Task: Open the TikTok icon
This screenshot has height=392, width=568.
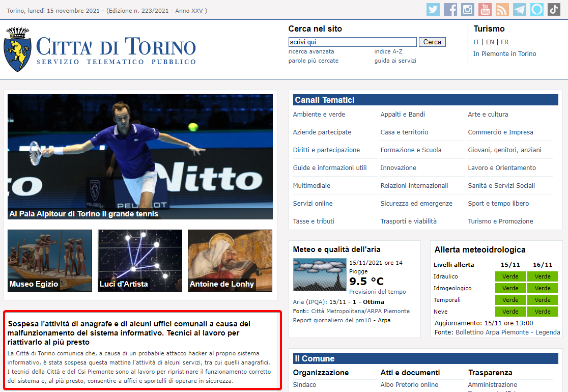Action: click(554, 10)
